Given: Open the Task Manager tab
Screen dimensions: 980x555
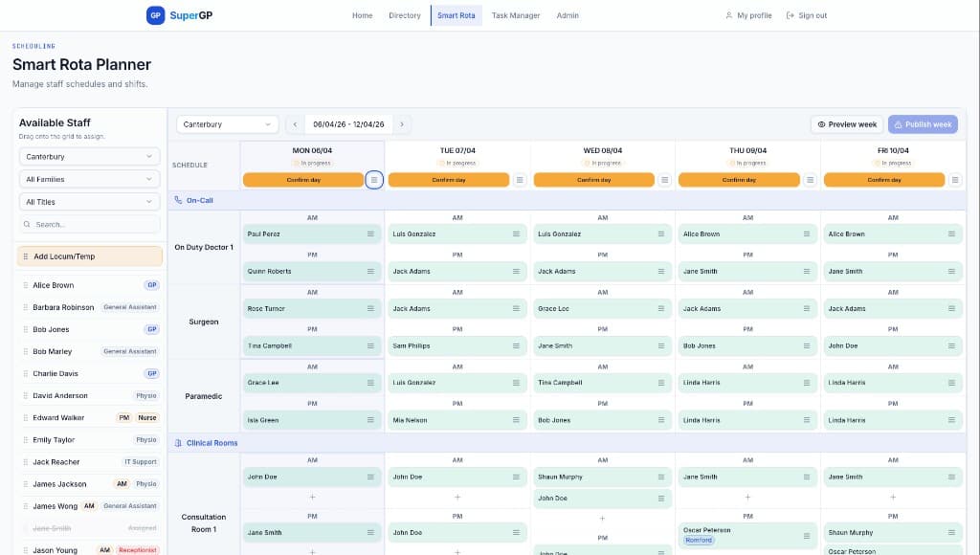Looking at the screenshot, I should (x=516, y=15).
